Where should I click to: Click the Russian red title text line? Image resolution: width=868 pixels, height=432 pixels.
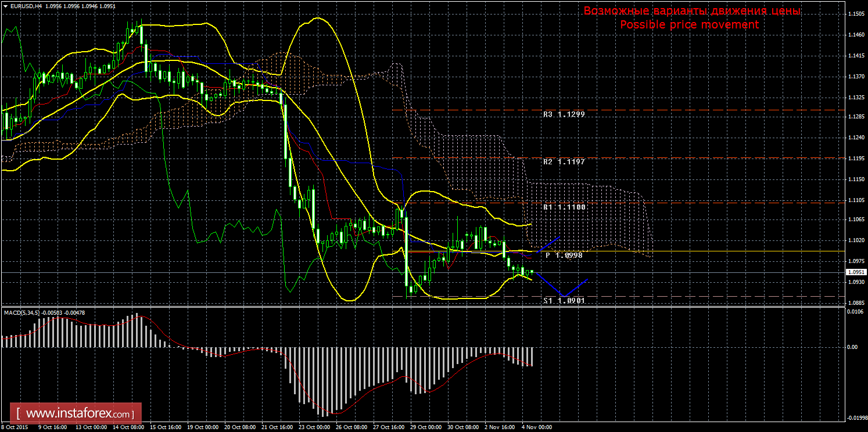(691, 11)
